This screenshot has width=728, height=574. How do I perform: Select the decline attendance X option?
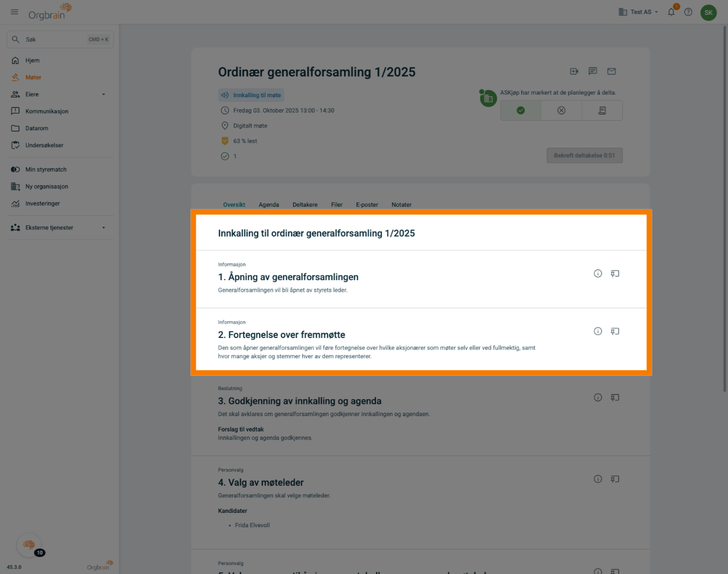561,111
